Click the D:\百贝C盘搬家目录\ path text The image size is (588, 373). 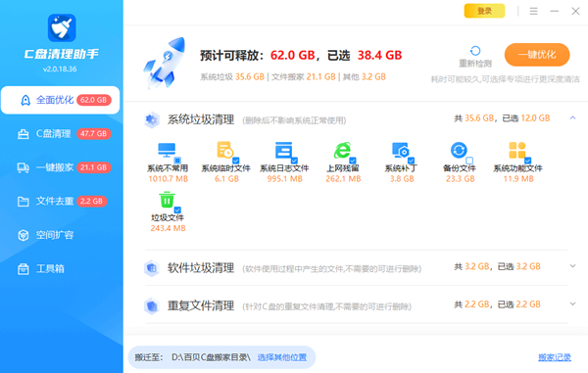[x=211, y=357]
